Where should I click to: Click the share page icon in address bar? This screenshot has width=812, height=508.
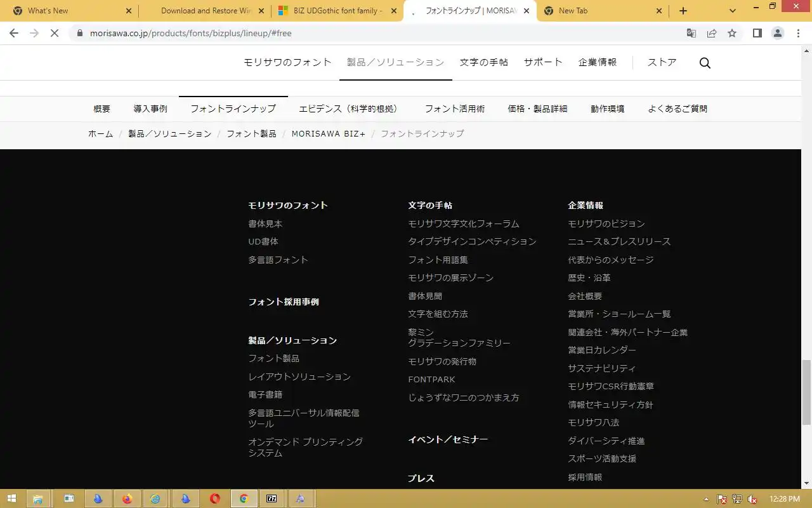tap(712, 33)
